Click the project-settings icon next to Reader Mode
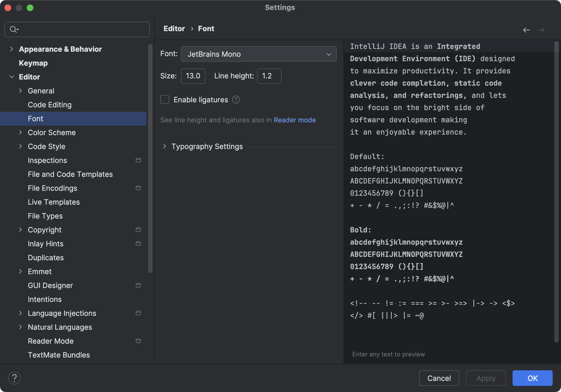561x392 pixels. (138, 341)
